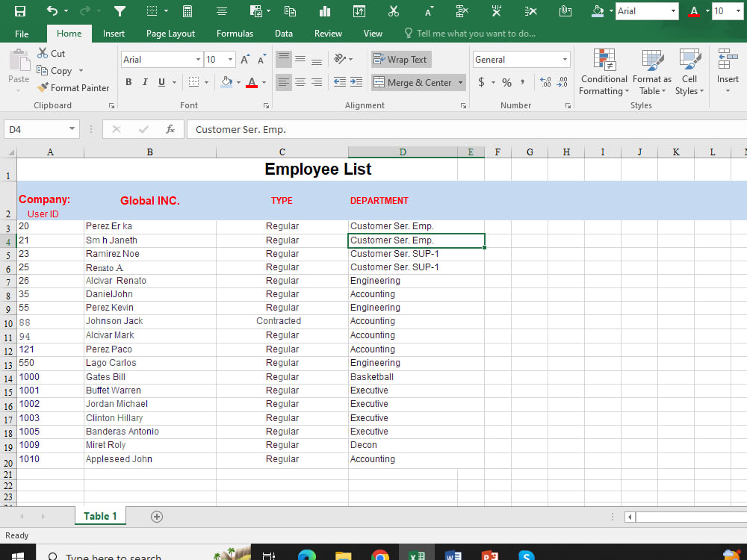
Task: Select the Format Painter
Action: (72, 87)
